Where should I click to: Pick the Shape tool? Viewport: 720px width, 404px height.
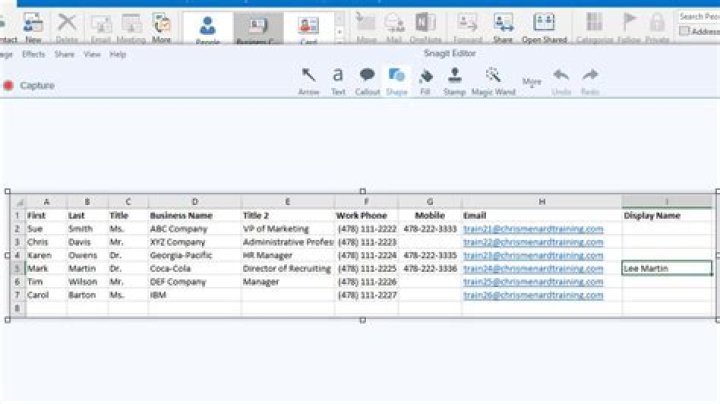pos(397,81)
